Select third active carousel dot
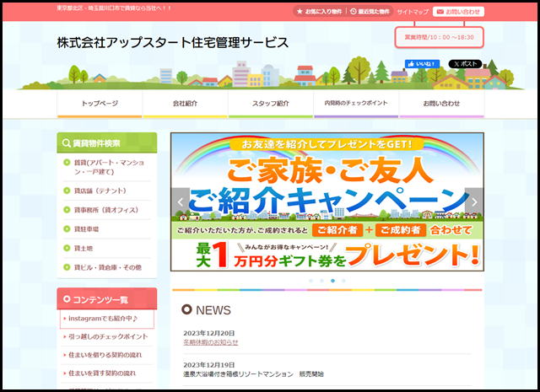This screenshot has width=540, height=392. (332, 281)
